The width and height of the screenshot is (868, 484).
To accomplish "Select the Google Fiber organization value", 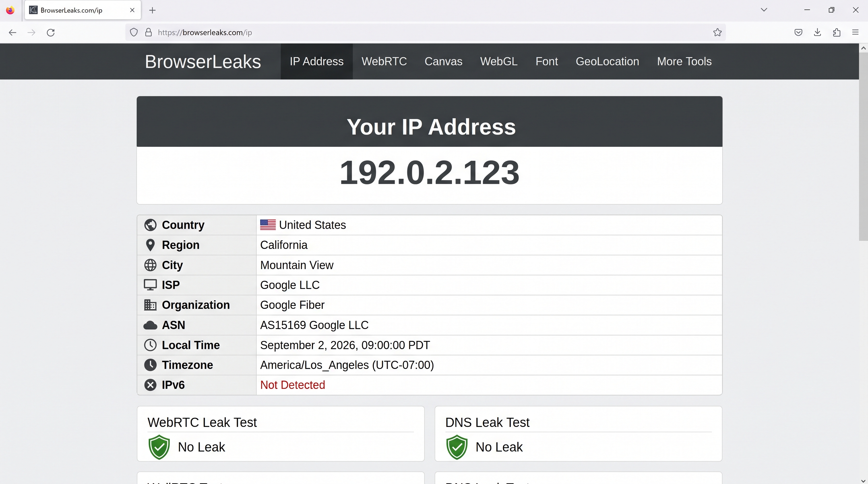I will 292,305.
